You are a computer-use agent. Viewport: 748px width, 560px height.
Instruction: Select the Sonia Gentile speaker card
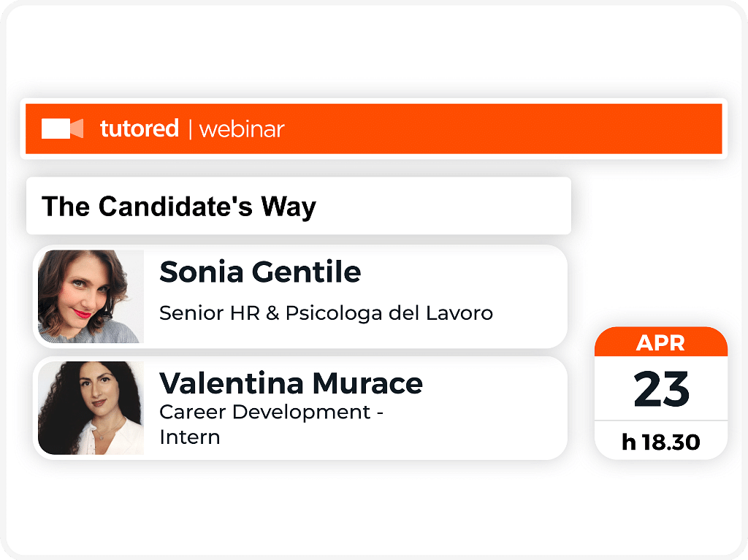click(300, 296)
